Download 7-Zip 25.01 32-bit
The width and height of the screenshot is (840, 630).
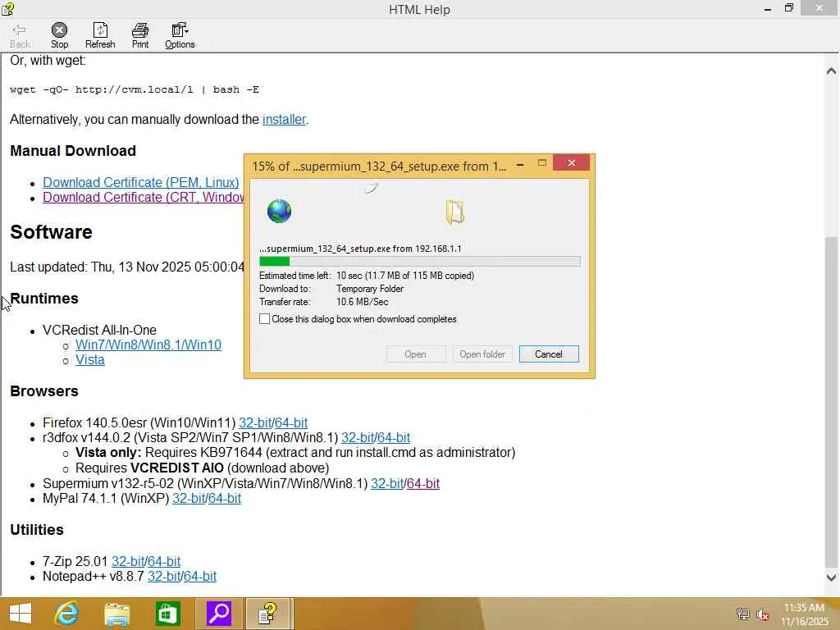coord(127,561)
